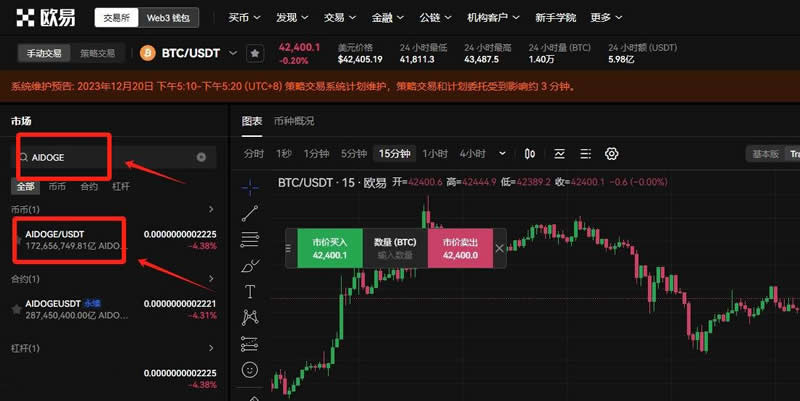Filter market list by 合约 tab
Screen dimensions: 800x401
89,186
